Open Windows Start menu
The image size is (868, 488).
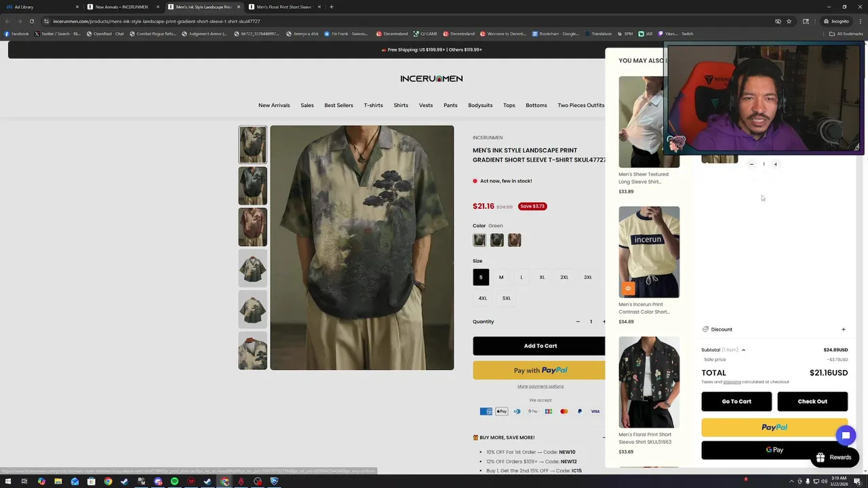7,481
